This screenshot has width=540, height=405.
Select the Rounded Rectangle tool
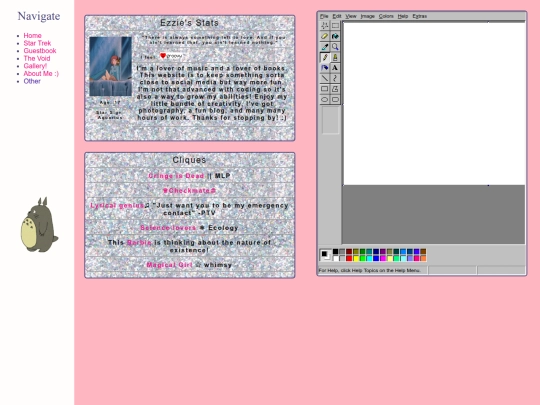pyautogui.click(x=335, y=100)
